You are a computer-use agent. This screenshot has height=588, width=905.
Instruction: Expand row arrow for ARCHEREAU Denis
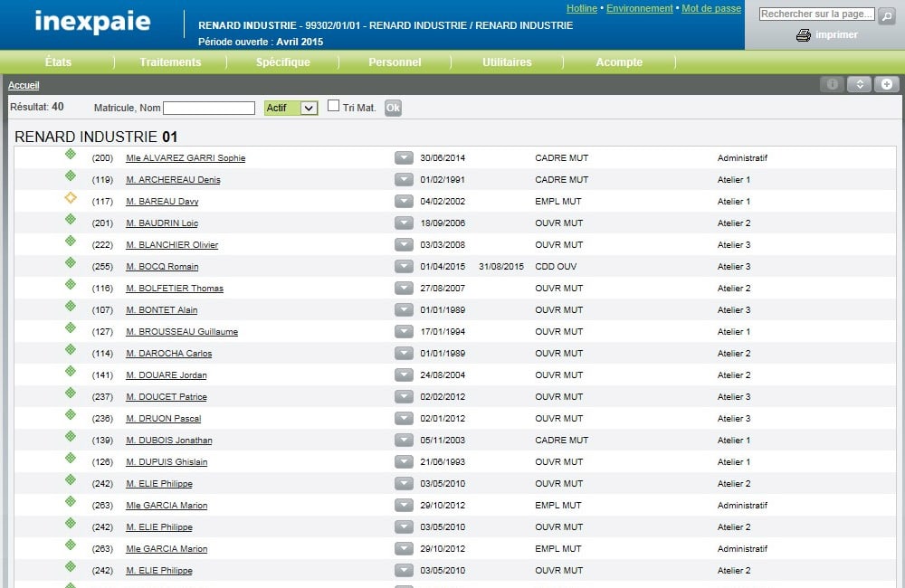pos(404,179)
